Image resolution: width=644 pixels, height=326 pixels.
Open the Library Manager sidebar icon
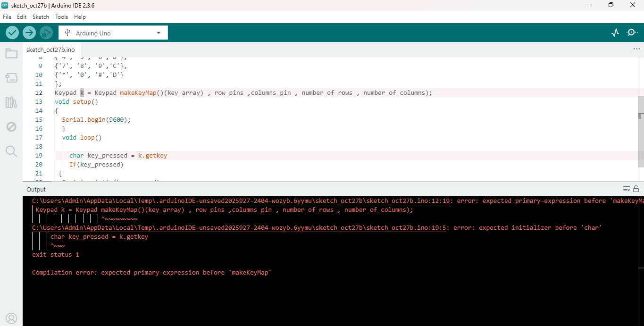click(11, 102)
